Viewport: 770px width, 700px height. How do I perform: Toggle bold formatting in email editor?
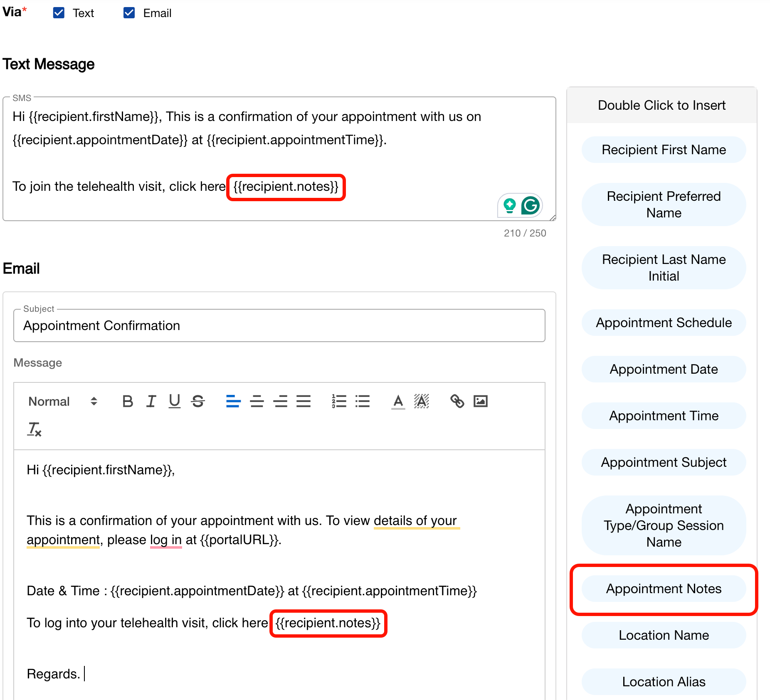coord(128,401)
